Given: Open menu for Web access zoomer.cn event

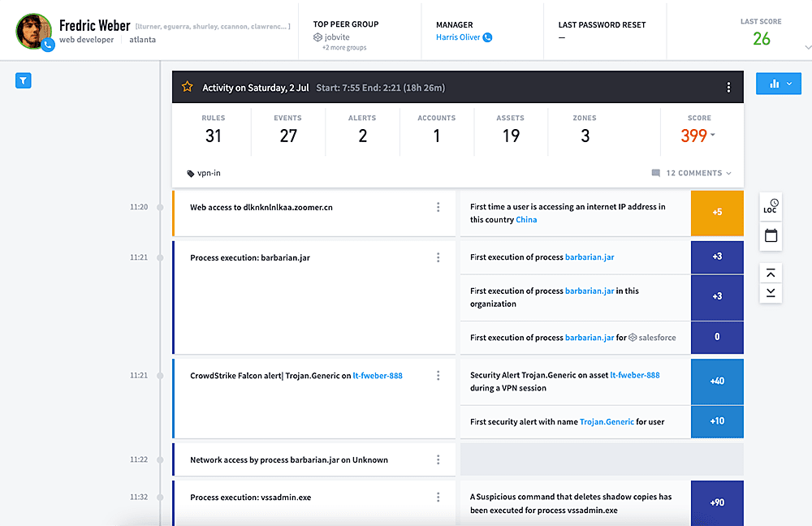Looking at the screenshot, I should (438, 207).
